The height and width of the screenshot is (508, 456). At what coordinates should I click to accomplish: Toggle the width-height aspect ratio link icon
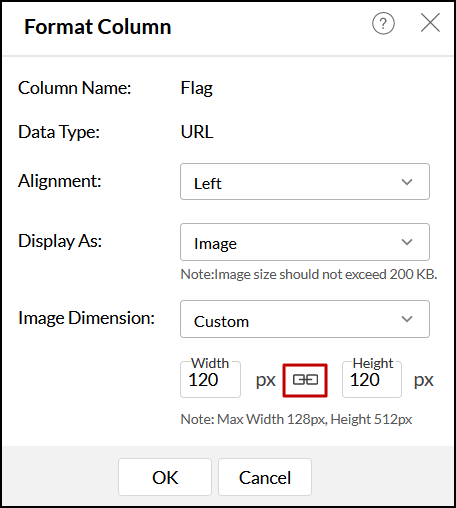pyautogui.click(x=305, y=380)
